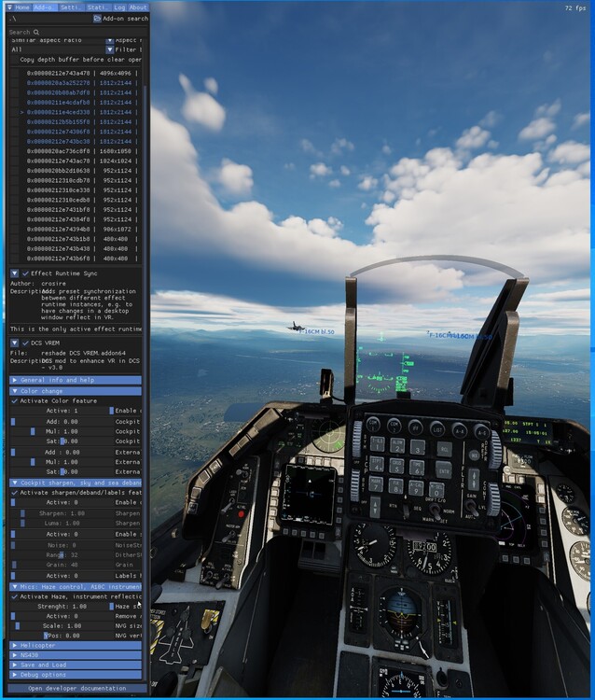Push the LIST button on cockpit ICP
The image size is (595, 700).
(x=437, y=429)
